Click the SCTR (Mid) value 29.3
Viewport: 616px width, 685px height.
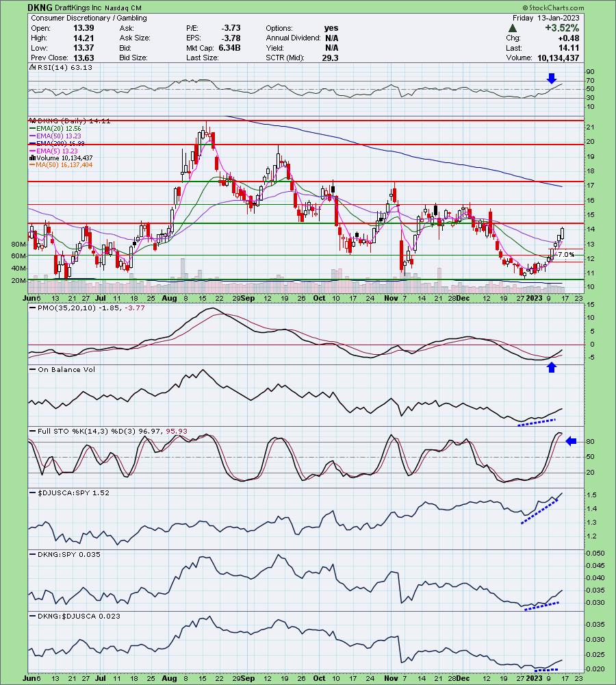click(330, 58)
